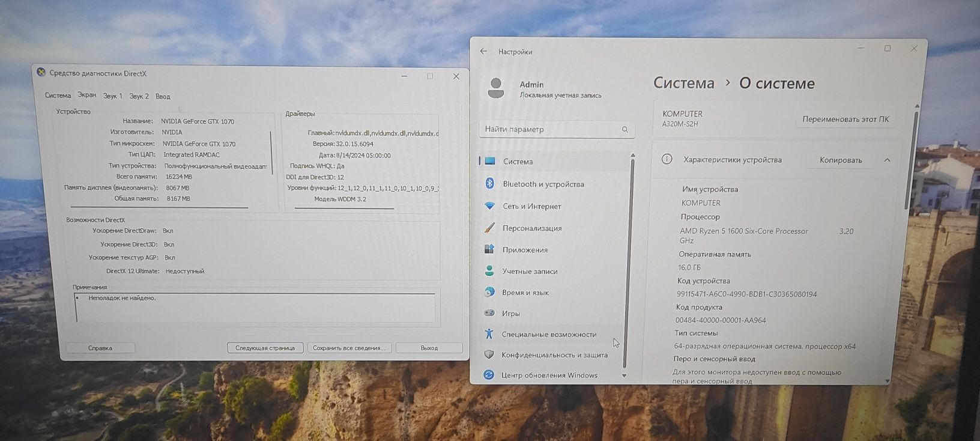Click the sidebar scroll up arrow in Settings
Screen dimensions: 980x441
pyautogui.click(x=632, y=156)
